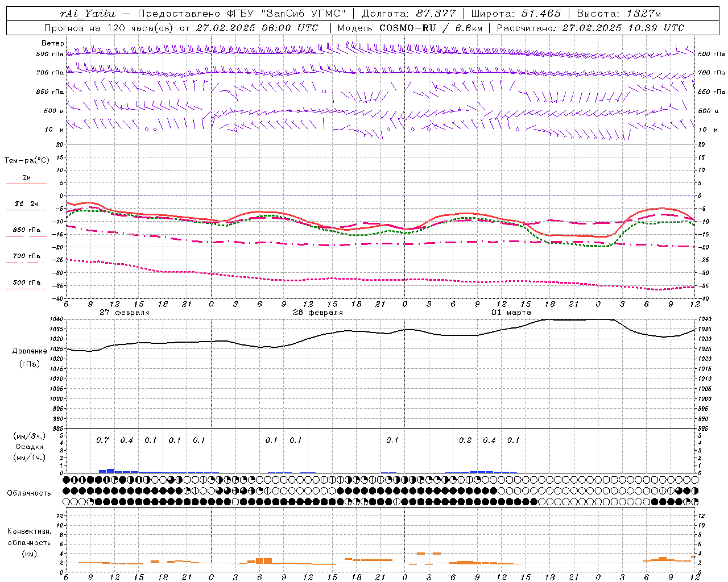The image size is (728, 582).
Task: Click the Ветер label above wind barbs
Action: pos(53,43)
